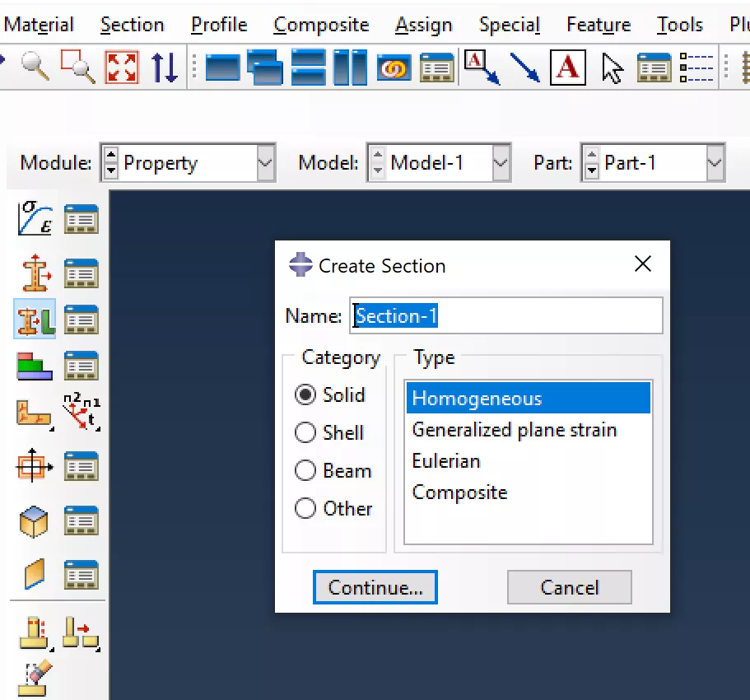Screen dimensions: 750x700
Task: Click the Create Material stress-strain icon
Action: pyautogui.click(x=35, y=219)
